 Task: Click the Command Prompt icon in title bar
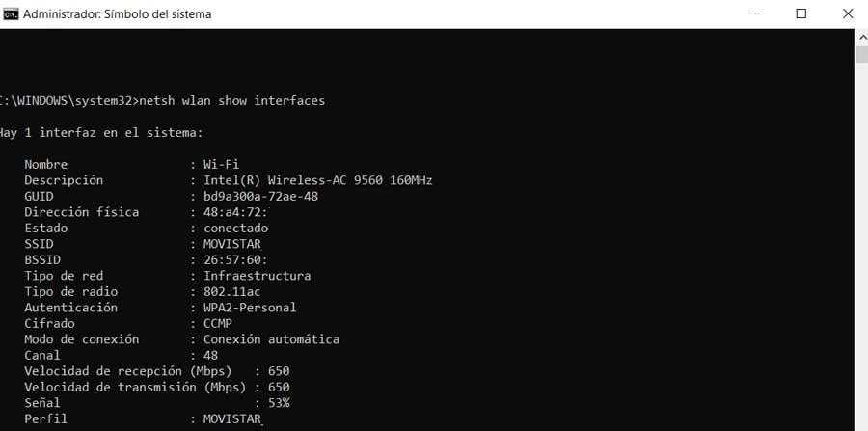point(10,14)
